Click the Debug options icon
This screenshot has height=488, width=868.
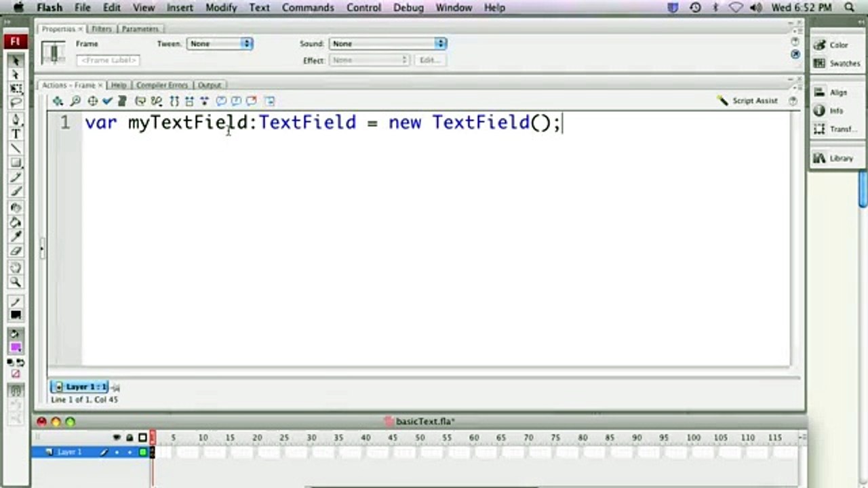pos(157,101)
